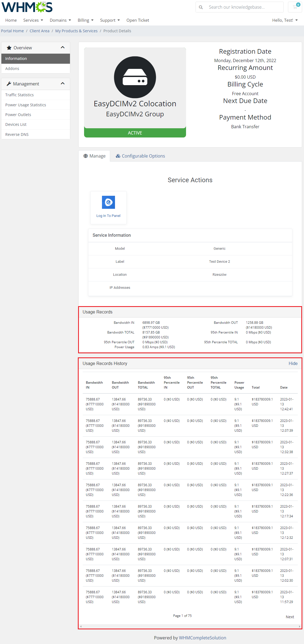Collapse the Overview sidebar panel
The width and height of the screenshot is (304, 644).
click(x=63, y=47)
